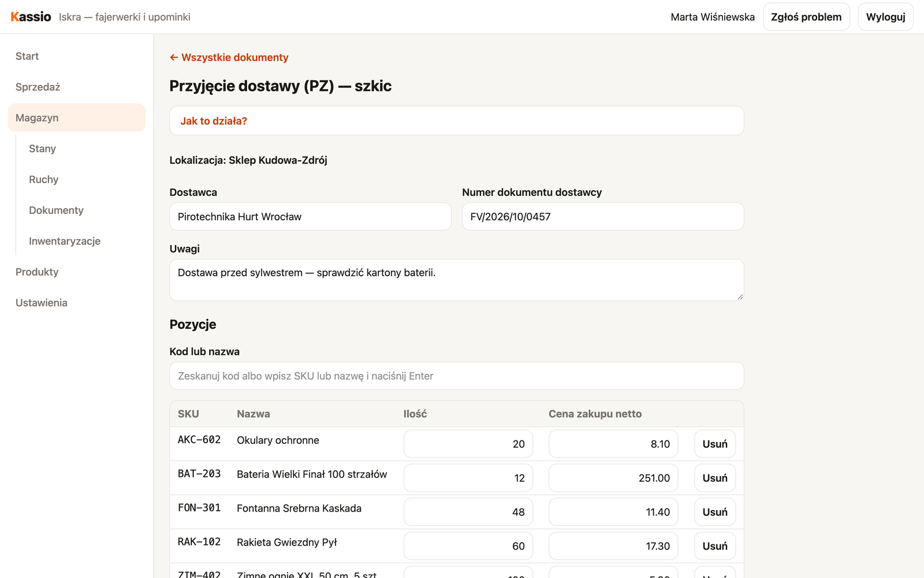Click the Kod lub nazwa search field
The width and height of the screenshot is (924, 578).
tap(456, 376)
